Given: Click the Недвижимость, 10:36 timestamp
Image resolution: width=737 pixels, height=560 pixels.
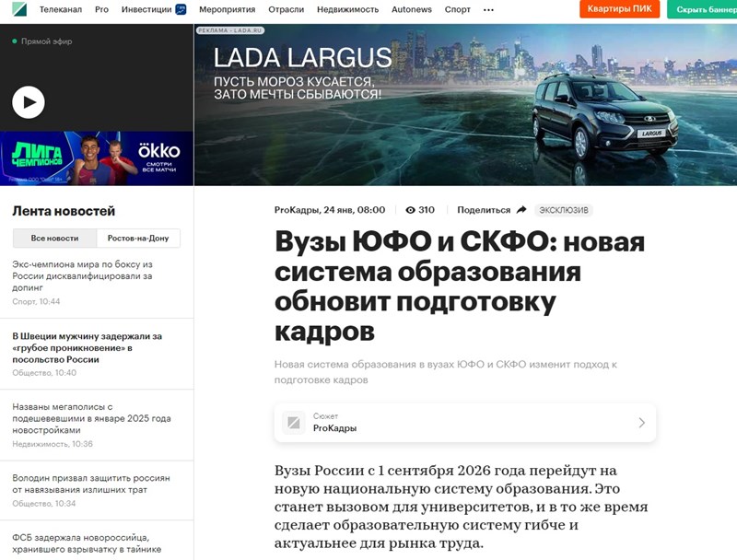Looking at the screenshot, I should 53,444.
